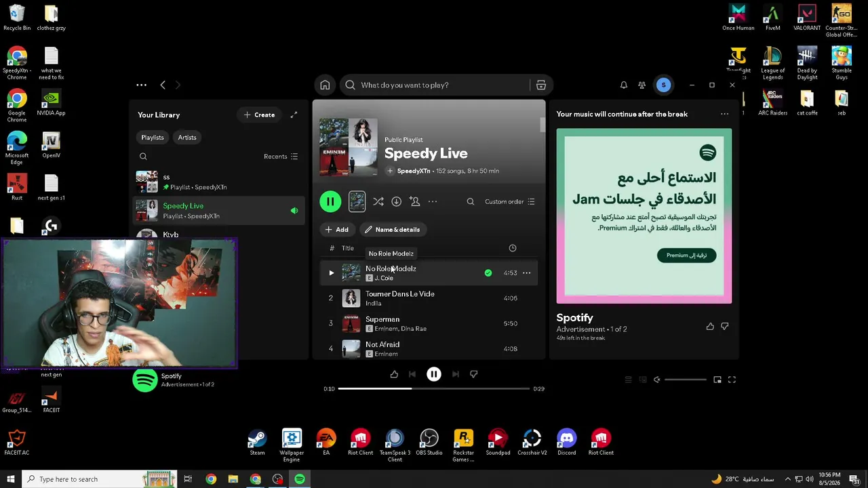Enter fullscreen from Spotify player bar
This screenshot has height=488, width=868.
[732, 380]
